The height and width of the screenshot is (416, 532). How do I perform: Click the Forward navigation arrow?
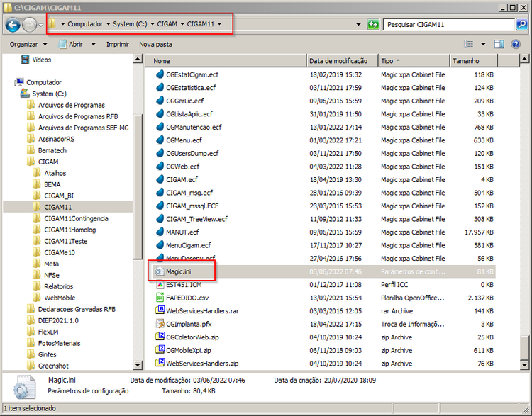click(30, 25)
